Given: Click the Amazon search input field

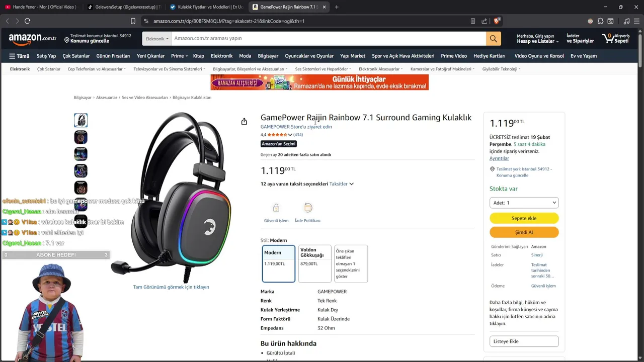Looking at the screenshot, I should point(329,39).
